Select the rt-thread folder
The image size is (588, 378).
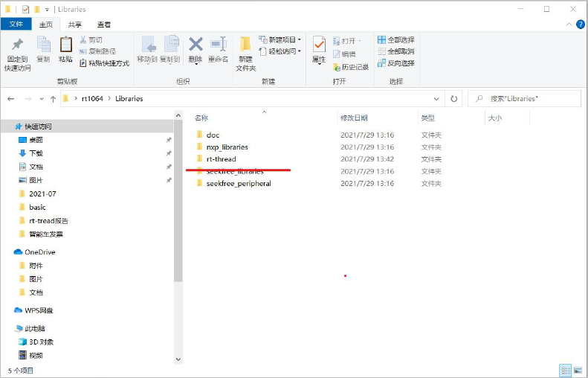click(x=221, y=159)
